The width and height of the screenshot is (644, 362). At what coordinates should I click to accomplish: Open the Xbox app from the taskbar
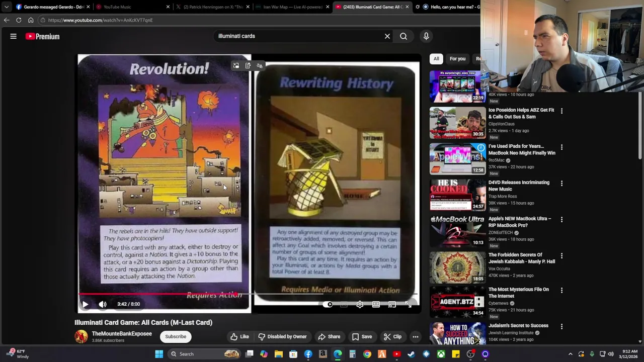coord(441,354)
